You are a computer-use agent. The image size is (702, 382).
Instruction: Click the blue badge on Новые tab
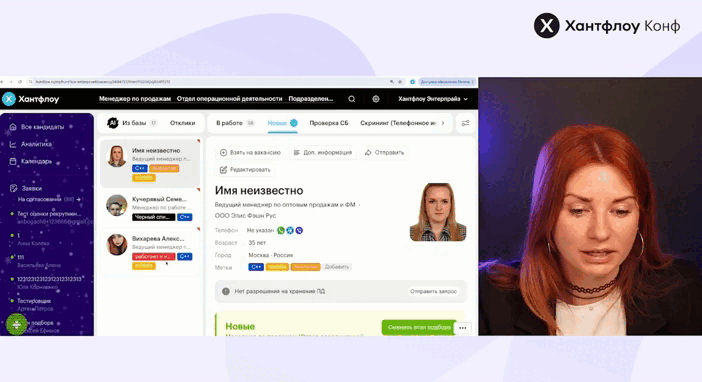[x=294, y=123]
